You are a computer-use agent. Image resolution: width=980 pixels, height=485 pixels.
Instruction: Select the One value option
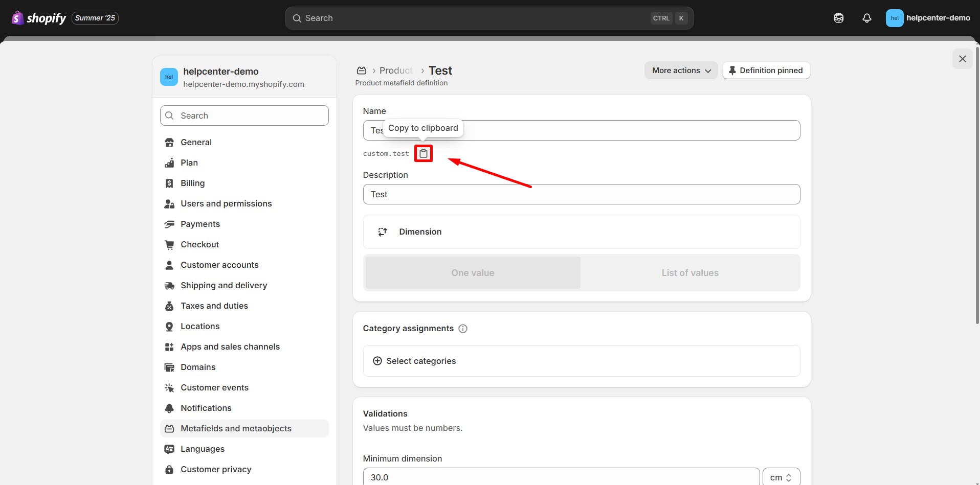pyautogui.click(x=472, y=272)
